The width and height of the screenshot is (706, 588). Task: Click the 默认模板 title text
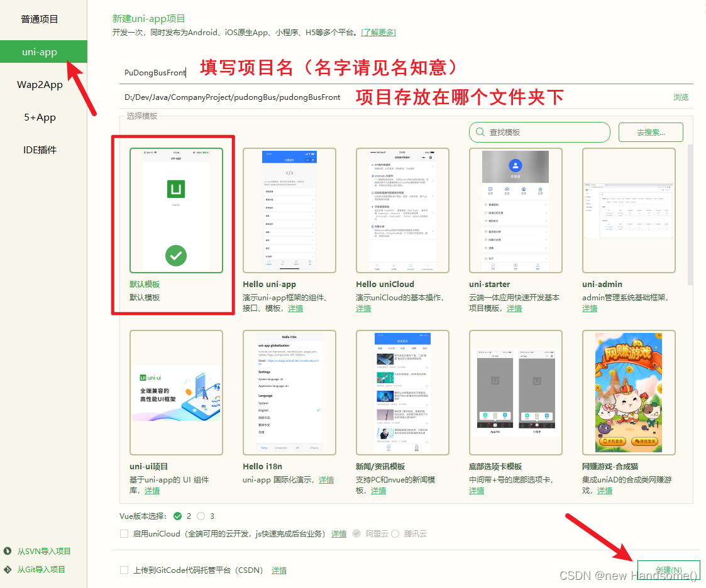click(145, 285)
